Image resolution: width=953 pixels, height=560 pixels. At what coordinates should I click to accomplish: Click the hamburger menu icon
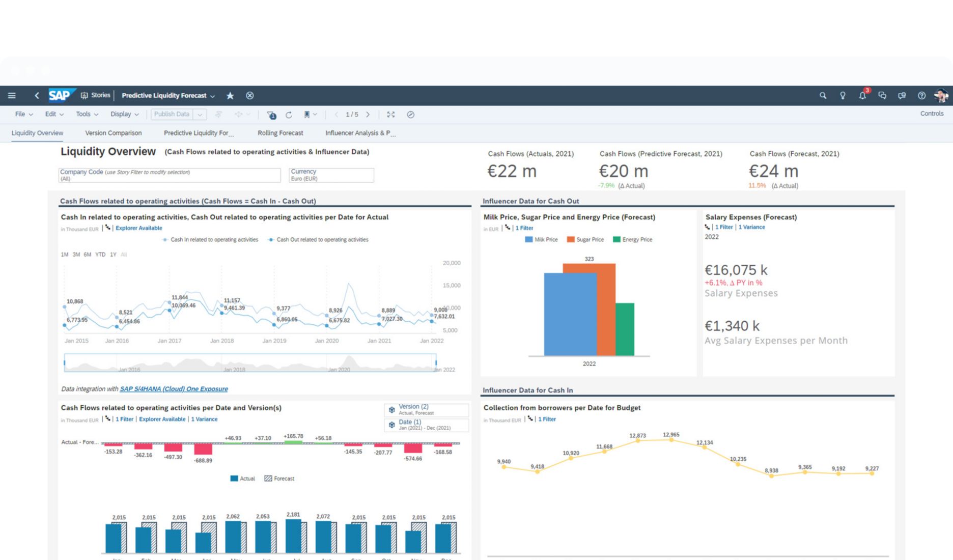click(11, 95)
